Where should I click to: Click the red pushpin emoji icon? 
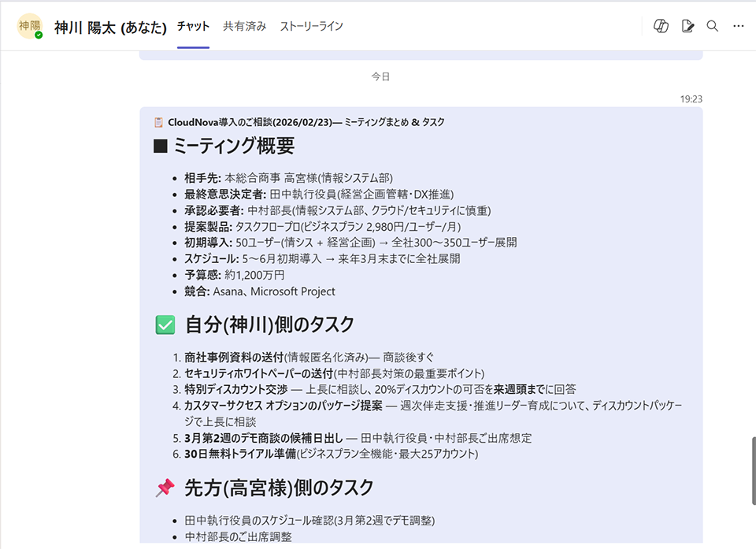pos(165,488)
